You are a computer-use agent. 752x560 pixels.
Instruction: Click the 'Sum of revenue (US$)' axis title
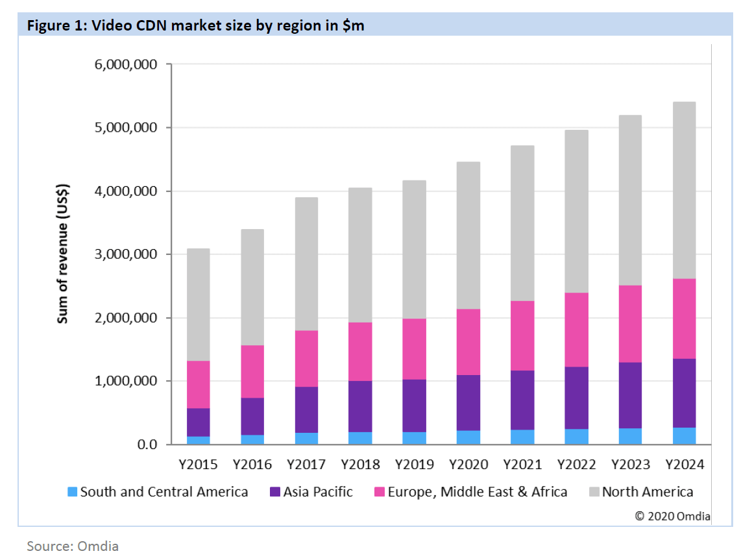coord(63,254)
